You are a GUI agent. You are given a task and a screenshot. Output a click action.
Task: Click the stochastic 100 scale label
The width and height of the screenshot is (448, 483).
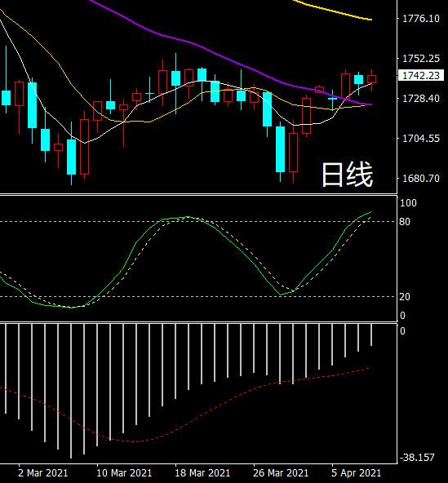(x=408, y=202)
